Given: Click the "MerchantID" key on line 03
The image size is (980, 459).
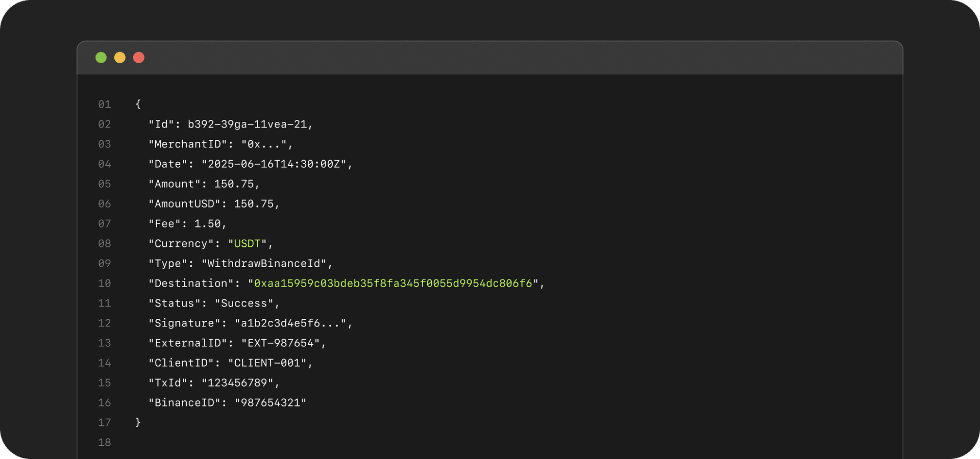Looking at the screenshot, I should click(188, 144).
